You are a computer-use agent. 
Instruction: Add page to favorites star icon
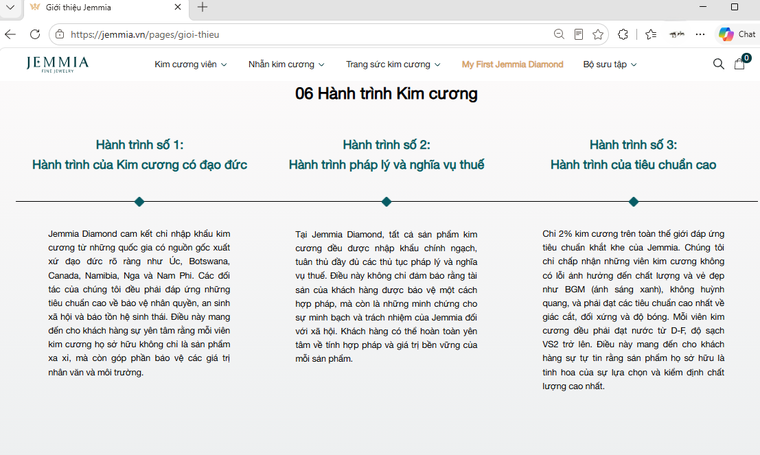(x=598, y=34)
